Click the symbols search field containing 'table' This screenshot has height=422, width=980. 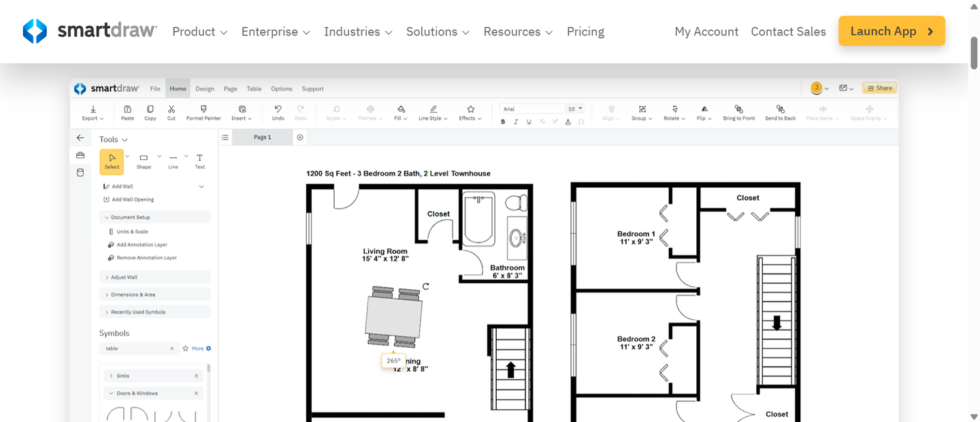pos(140,348)
